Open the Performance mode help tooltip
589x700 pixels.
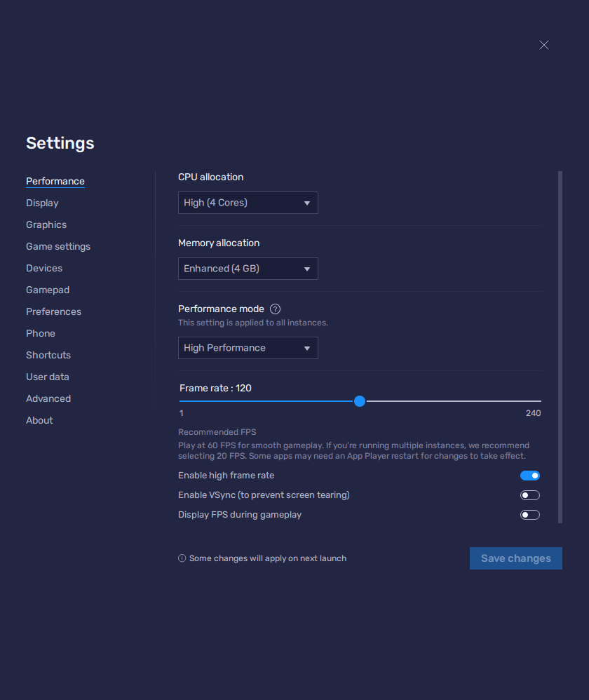coord(275,309)
